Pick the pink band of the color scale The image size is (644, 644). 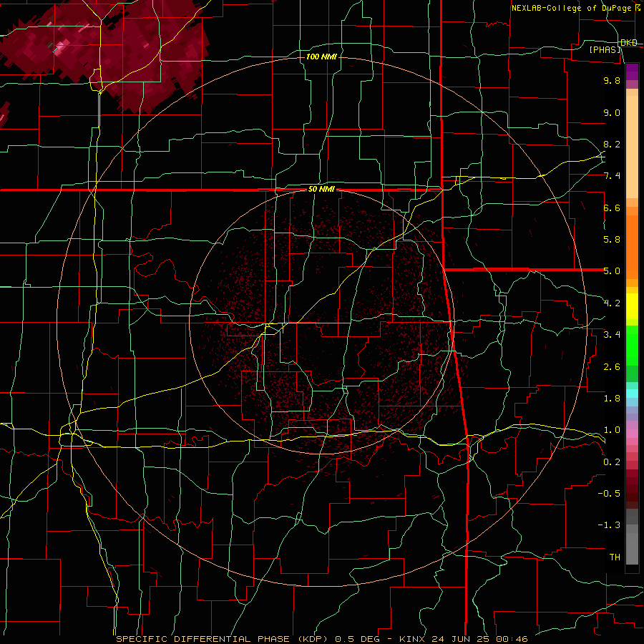[632, 434]
